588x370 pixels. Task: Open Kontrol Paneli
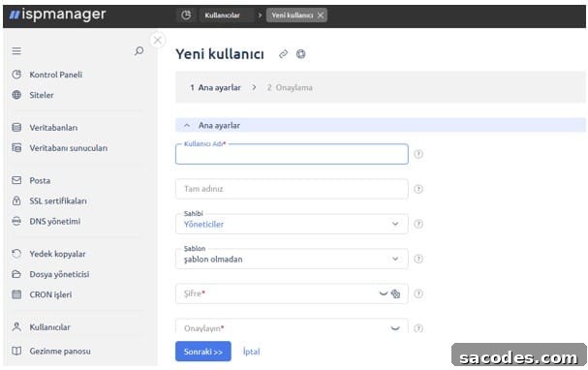coord(56,75)
